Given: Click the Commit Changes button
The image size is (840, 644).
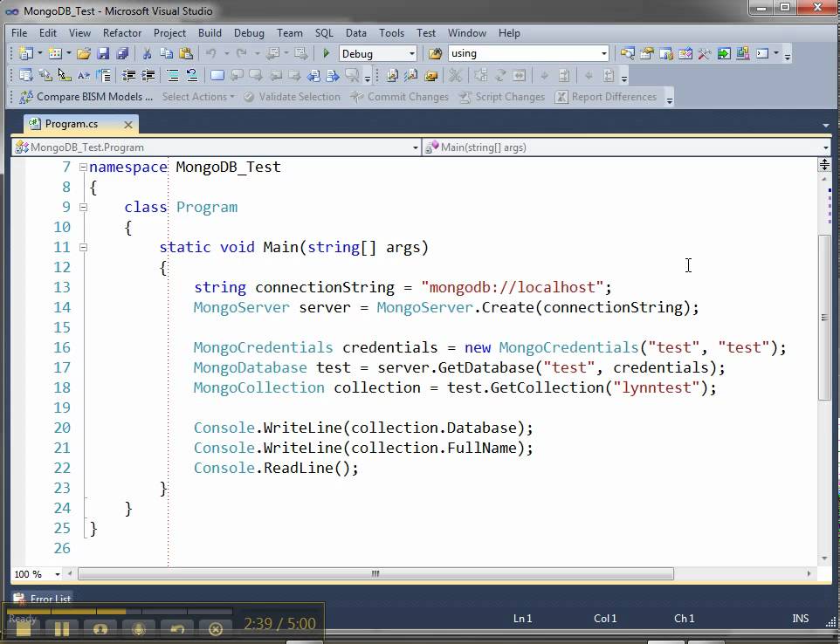Looking at the screenshot, I should pyautogui.click(x=400, y=97).
